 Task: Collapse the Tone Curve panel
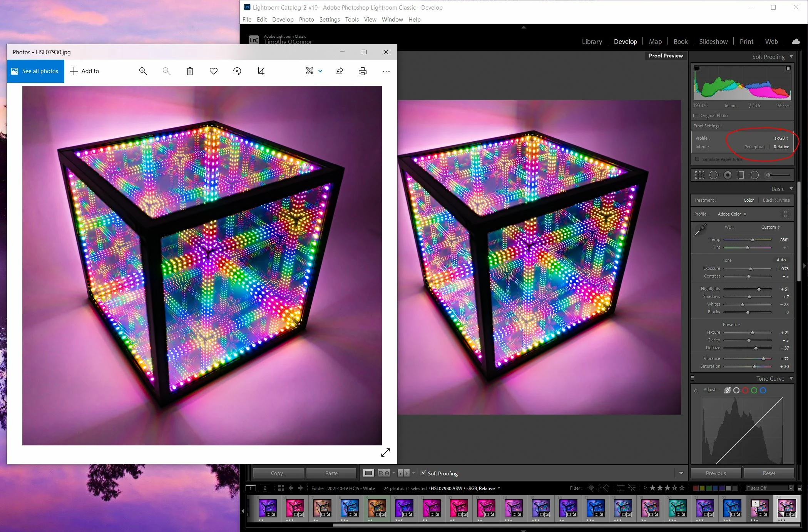click(791, 378)
